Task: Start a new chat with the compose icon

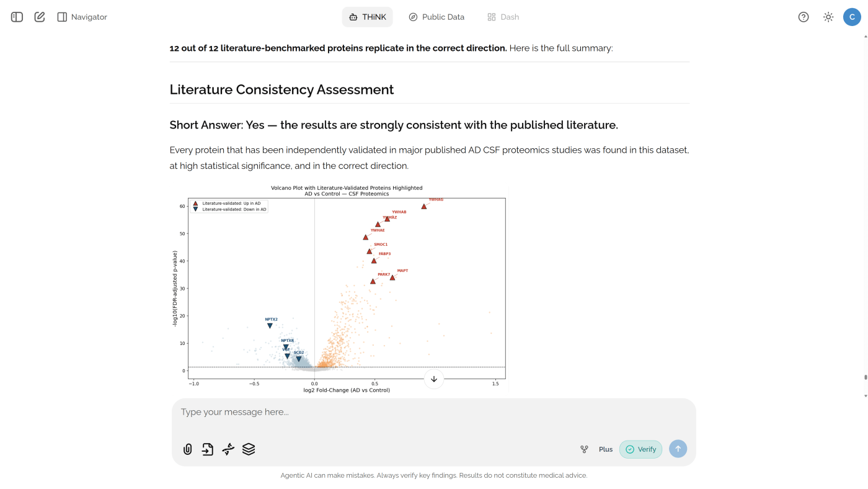Action: tap(38, 16)
